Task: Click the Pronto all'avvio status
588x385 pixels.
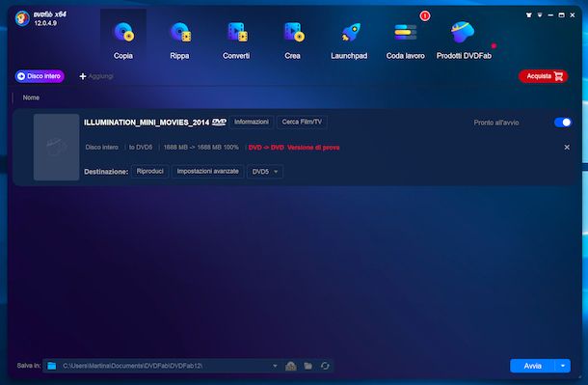Action: tap(496, 123)
